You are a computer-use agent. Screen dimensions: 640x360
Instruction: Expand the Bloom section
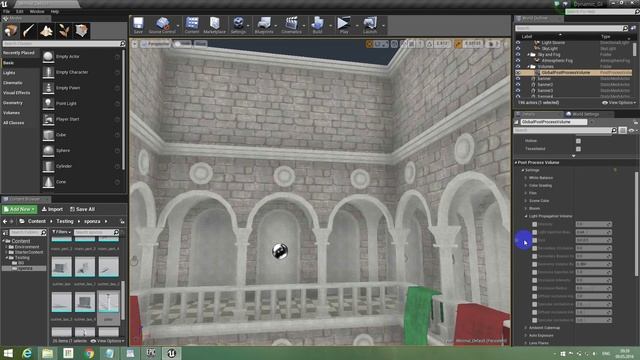526,209
